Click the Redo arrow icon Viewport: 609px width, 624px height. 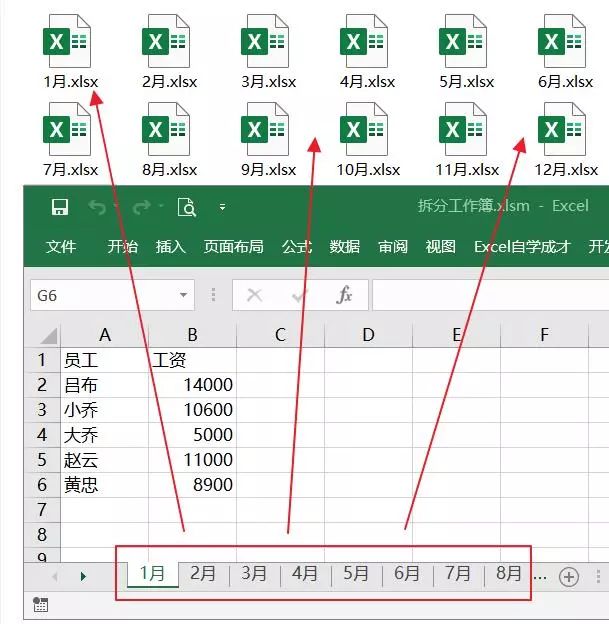point(142,207)
